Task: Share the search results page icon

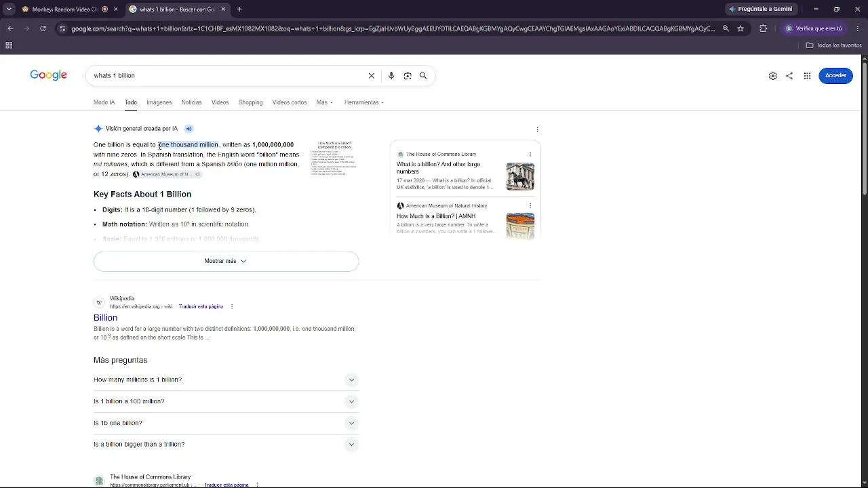Action: click(x=789, y=76)
